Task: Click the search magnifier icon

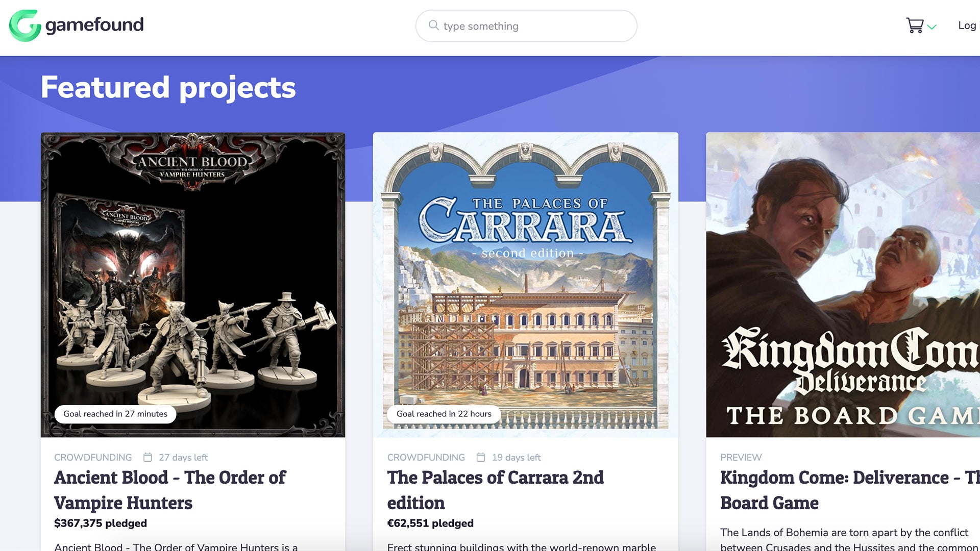Action: tap(433, 26)
